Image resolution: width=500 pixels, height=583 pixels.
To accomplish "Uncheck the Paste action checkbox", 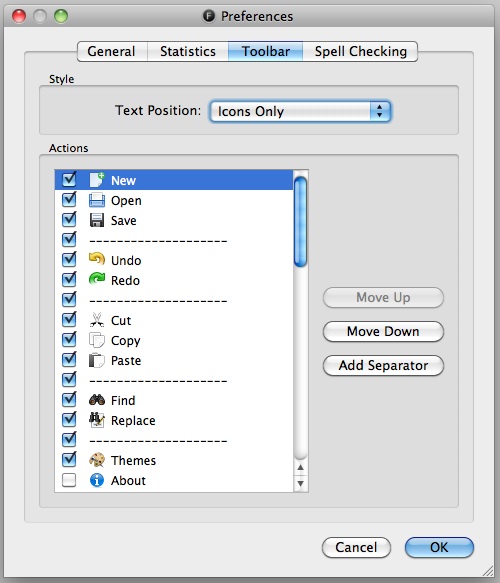I will [69, 360].
